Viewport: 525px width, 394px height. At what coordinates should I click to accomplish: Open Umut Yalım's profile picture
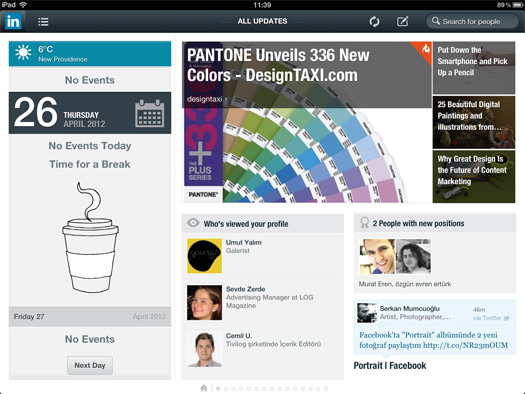click(x=204, y=256)
